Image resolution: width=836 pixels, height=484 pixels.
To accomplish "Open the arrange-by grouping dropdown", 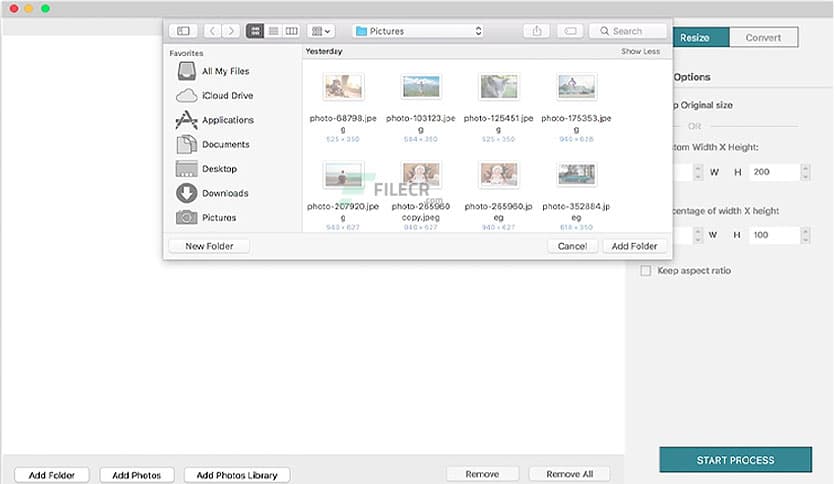I will point(320,31).
